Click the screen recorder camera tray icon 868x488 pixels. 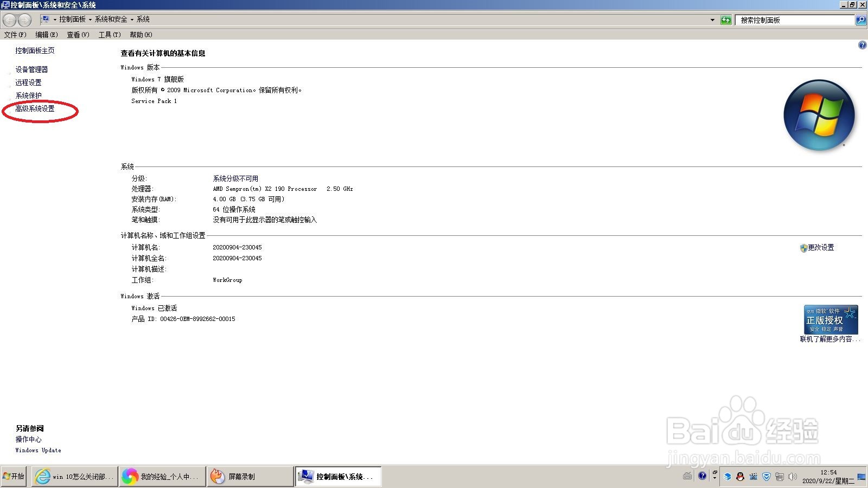(x=753, y=476)
